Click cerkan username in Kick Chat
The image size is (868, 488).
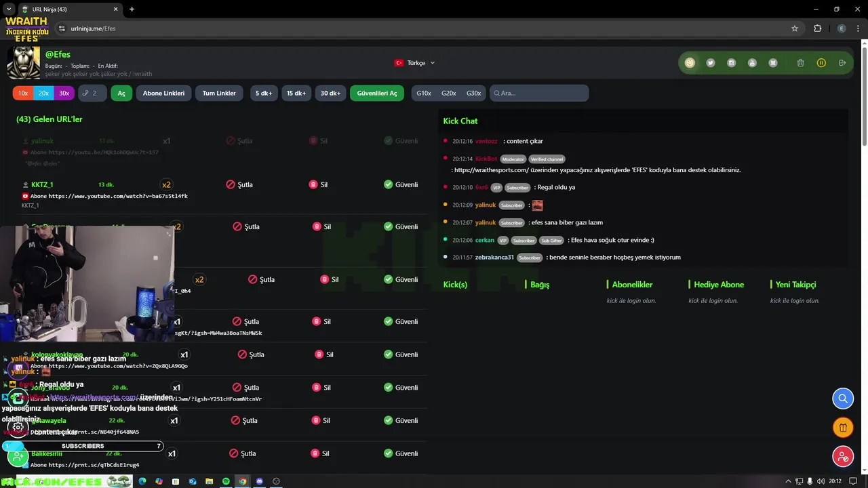pos(485,240)
